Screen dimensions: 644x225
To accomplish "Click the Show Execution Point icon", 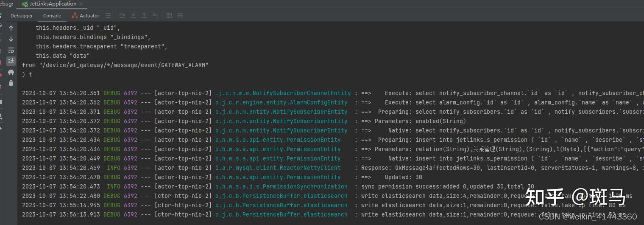I will 122,15.
